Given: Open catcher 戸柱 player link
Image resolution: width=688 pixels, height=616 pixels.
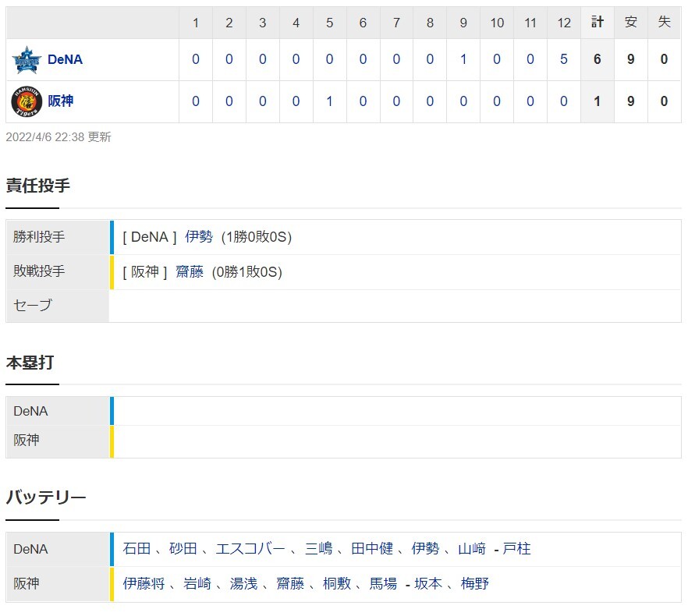Looking at the screenshot, I should [x=517, y=548].
